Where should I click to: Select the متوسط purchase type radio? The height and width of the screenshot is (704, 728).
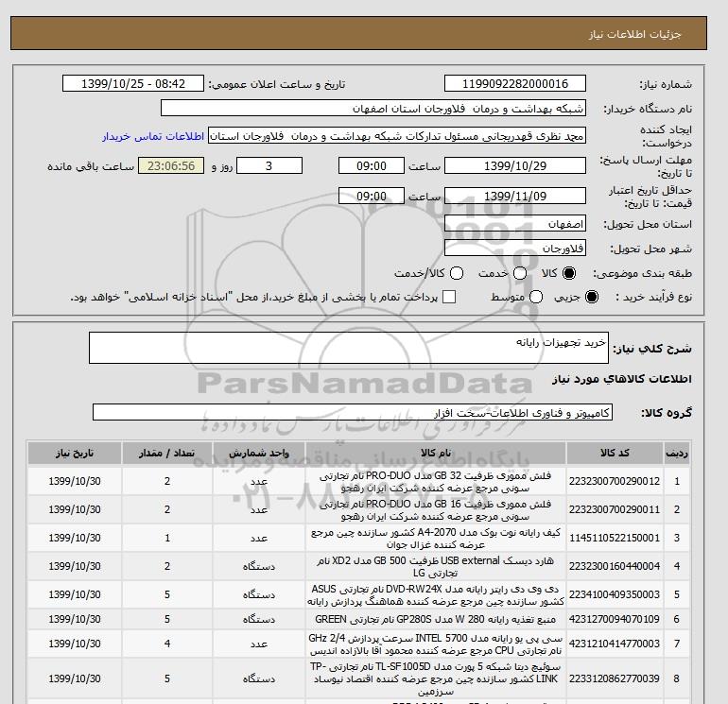pyautogui.click(x=536, y=297)
